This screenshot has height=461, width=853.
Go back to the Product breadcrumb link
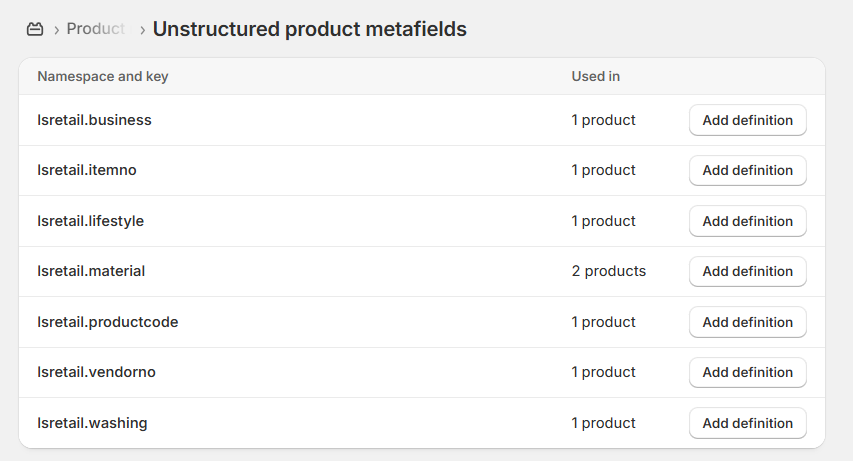coord(95,29)
